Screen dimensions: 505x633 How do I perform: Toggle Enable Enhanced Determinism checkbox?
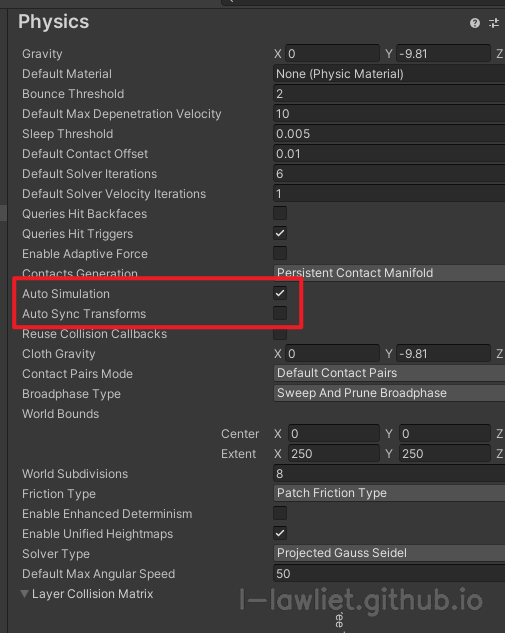(280, 513)
